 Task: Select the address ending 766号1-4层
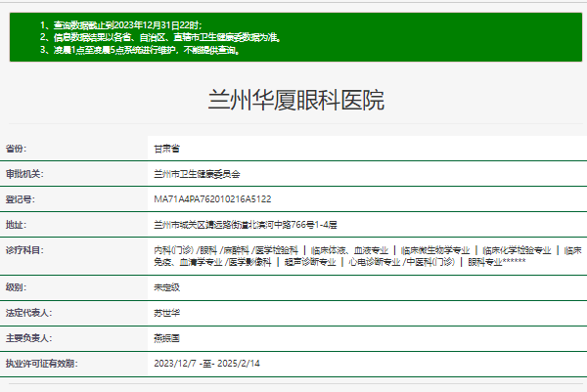click(246, 225)
